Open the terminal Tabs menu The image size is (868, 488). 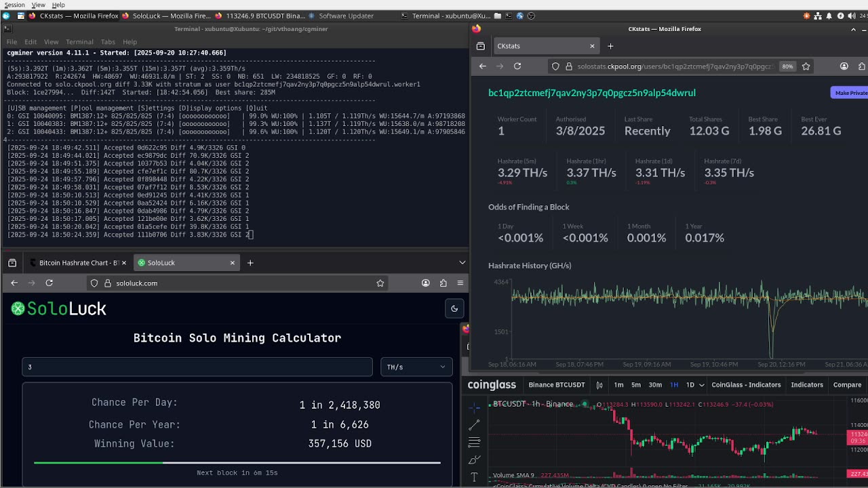(108, 42)
